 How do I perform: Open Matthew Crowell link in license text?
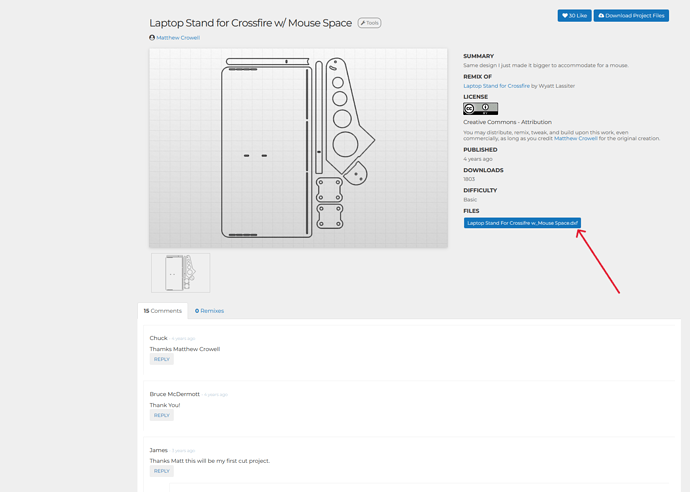coord(576,138)
